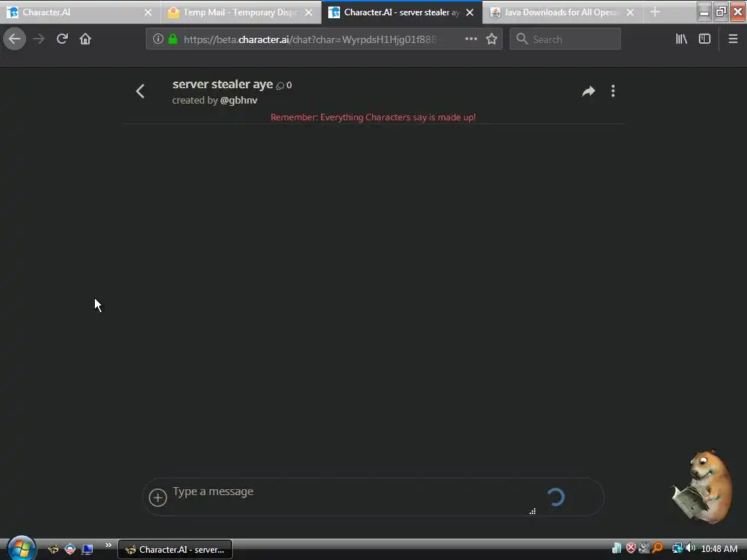Toggle the sidebar view icon

tap(705, 39)
